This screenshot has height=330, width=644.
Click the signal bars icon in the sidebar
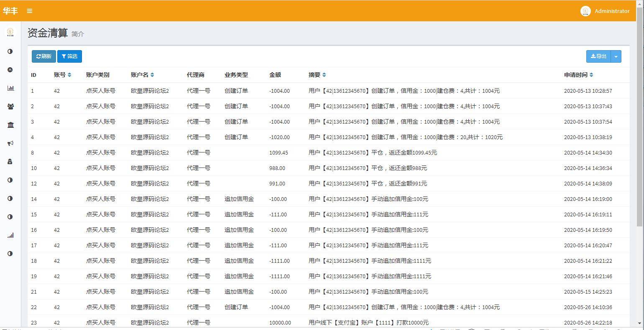(10, 235)
